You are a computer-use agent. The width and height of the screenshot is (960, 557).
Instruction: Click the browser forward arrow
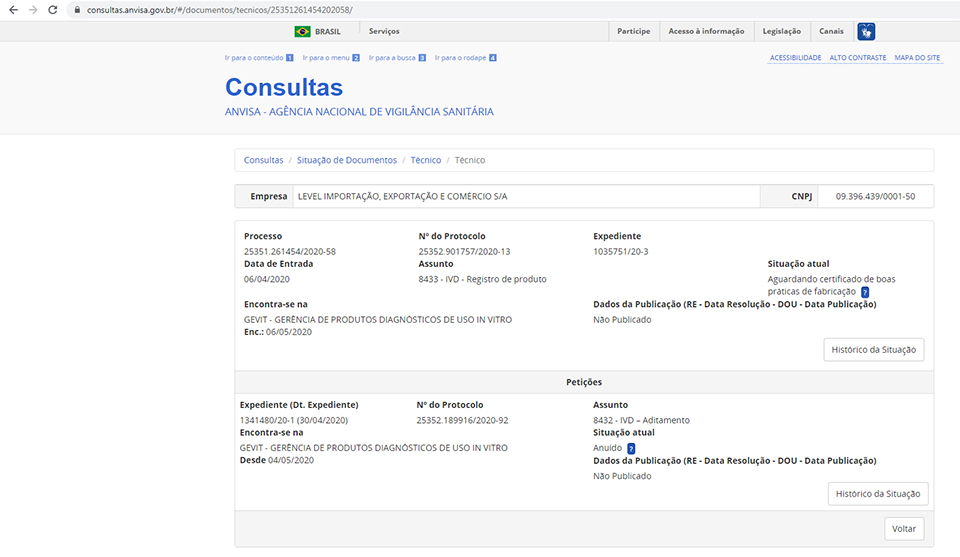33,9
